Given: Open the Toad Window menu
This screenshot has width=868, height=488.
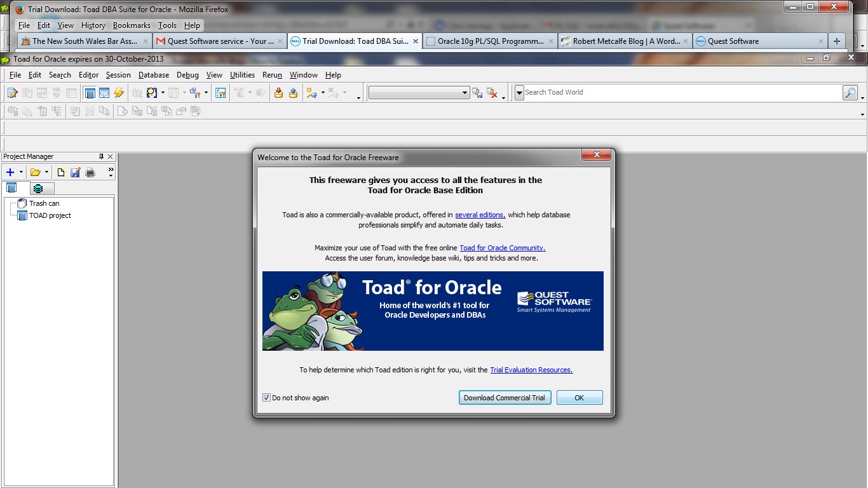Looking at the screenshot, I should (x=304, y=75).
